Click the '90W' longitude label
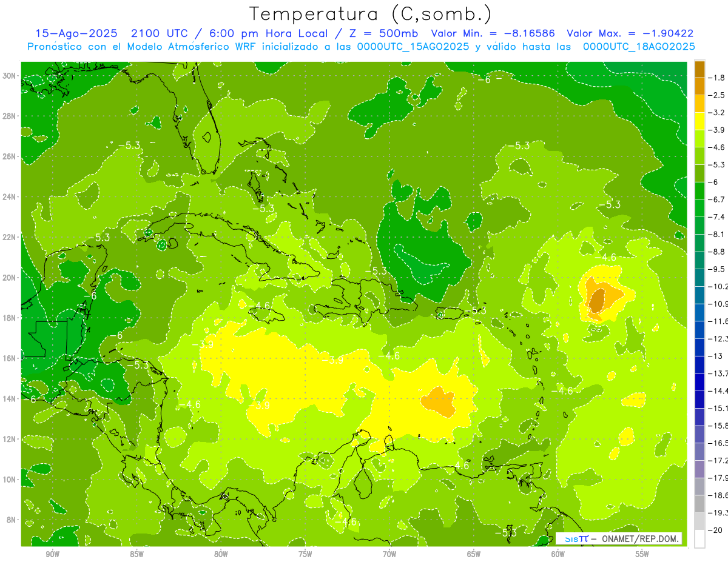Screen dimensions: 728x562 (52, 554)
